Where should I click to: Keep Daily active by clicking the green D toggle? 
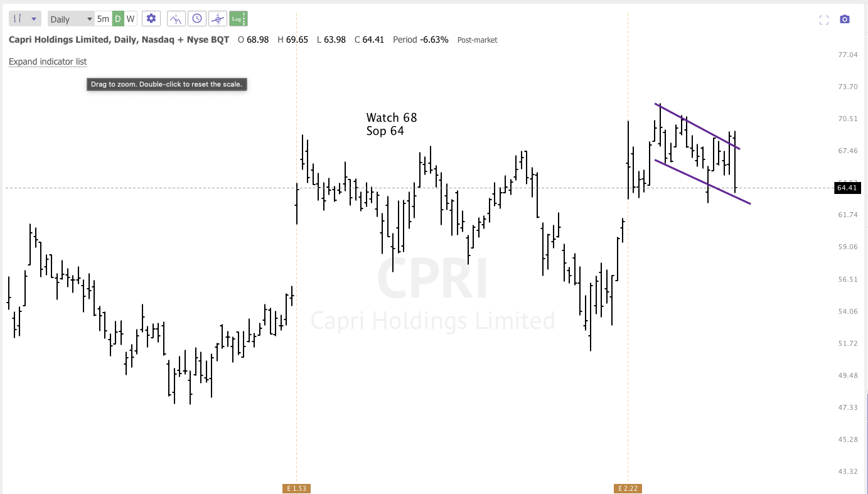point(117,18)
